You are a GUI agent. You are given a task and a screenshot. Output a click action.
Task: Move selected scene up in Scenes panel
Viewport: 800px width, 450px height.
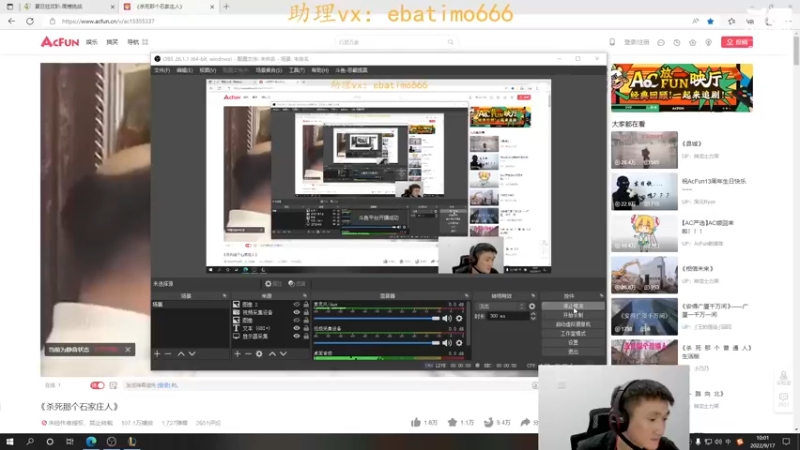point(181,354)
